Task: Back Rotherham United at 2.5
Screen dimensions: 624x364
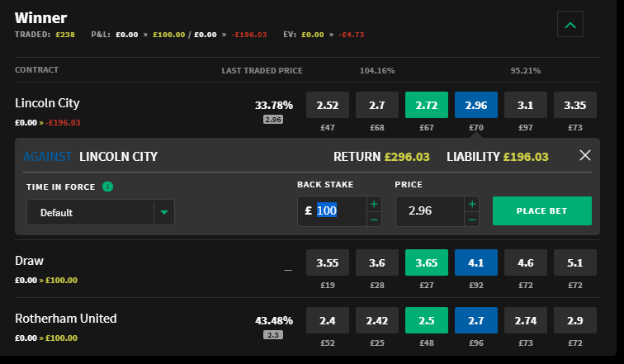Action: (x=427, y=320)
